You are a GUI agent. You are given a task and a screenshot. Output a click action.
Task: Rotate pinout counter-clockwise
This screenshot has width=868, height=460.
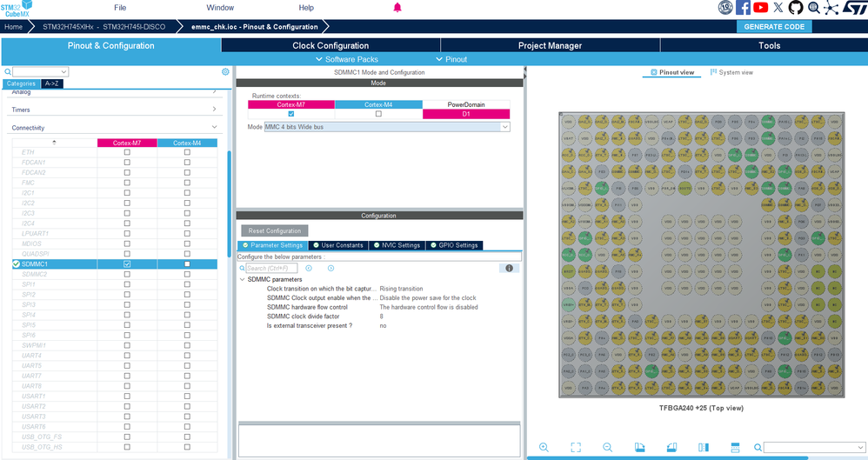pos(671,447)
